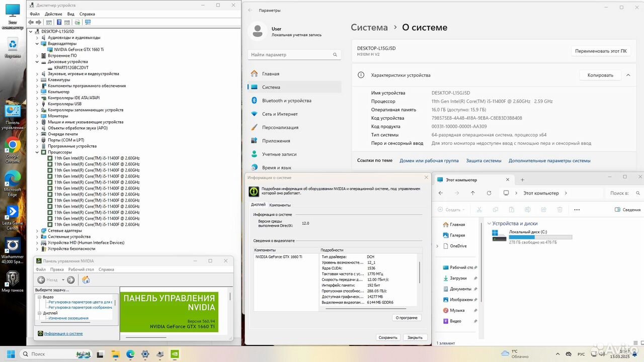This screenshot has width=644, height=362.
Task: Open Домен или рабочая группа link
Action: 429,161
